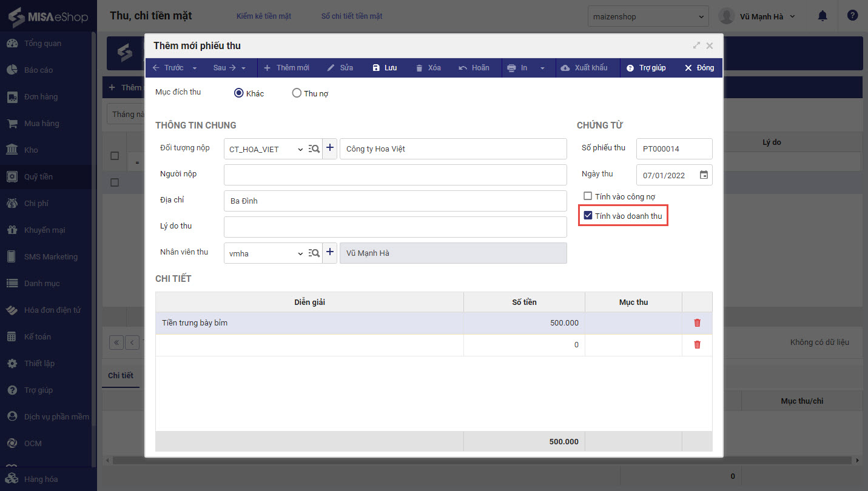Click the Lý do thu input field
The height and width of the screenshot is (491, 868).
tap(395, 227)
